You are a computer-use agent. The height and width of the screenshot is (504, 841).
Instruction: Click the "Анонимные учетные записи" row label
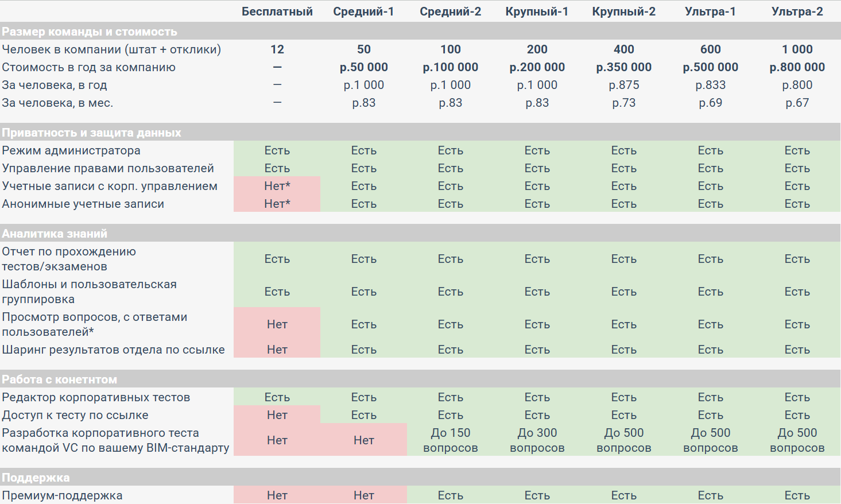point(83,204)
